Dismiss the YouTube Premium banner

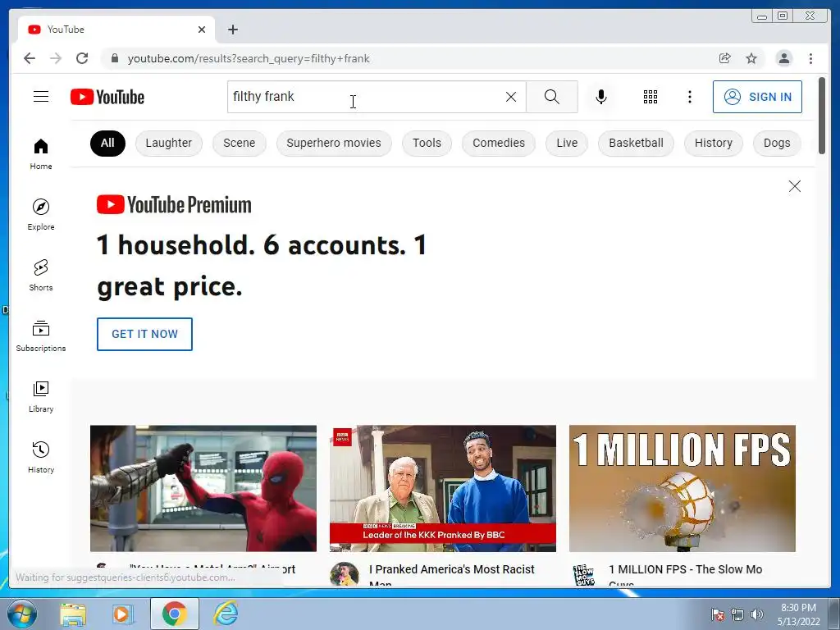pyautogui.click(x=794, y=186)
